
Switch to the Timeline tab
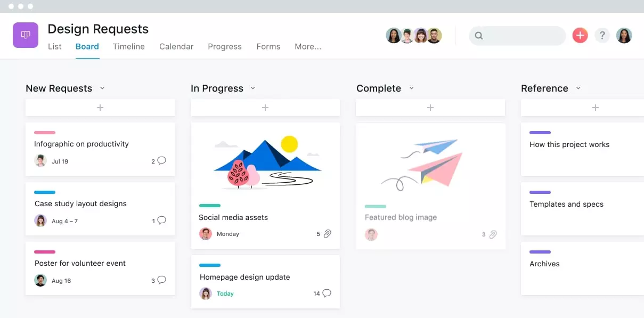click(x=129, y=46)
